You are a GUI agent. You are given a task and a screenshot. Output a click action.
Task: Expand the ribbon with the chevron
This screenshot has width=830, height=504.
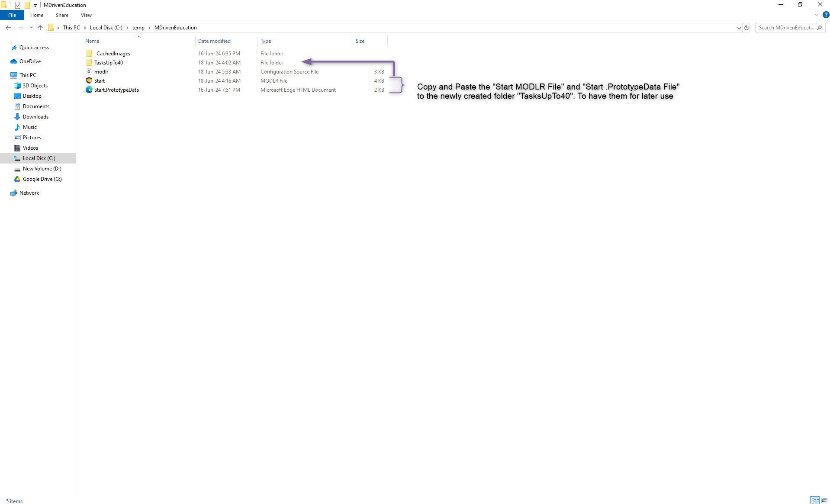817,15
